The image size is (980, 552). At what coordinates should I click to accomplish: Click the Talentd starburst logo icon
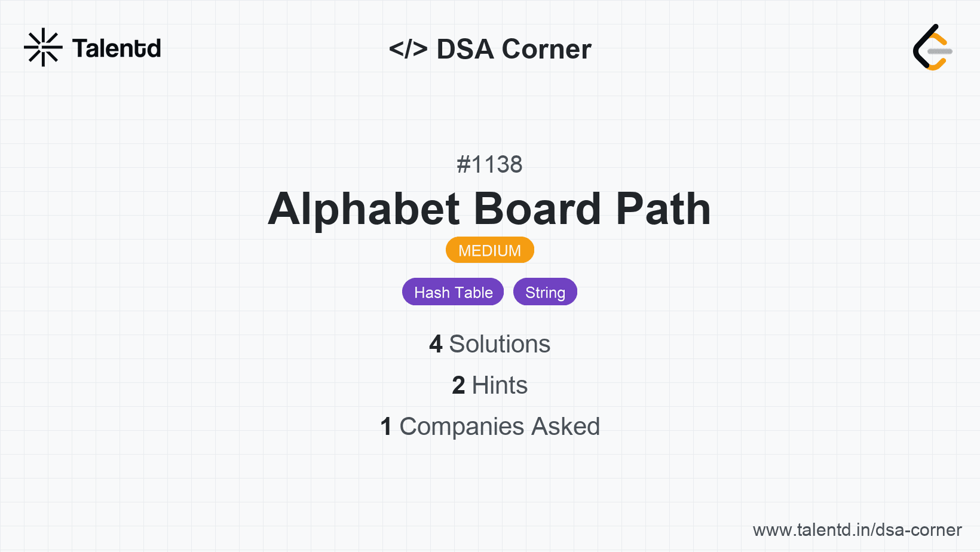click(43, 47)
